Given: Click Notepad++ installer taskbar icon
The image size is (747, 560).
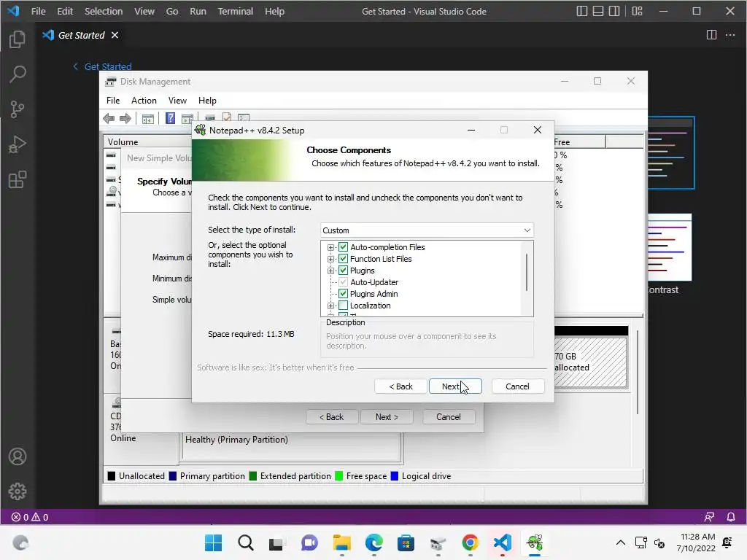Looking at the screenshot, I should point(535,542).
